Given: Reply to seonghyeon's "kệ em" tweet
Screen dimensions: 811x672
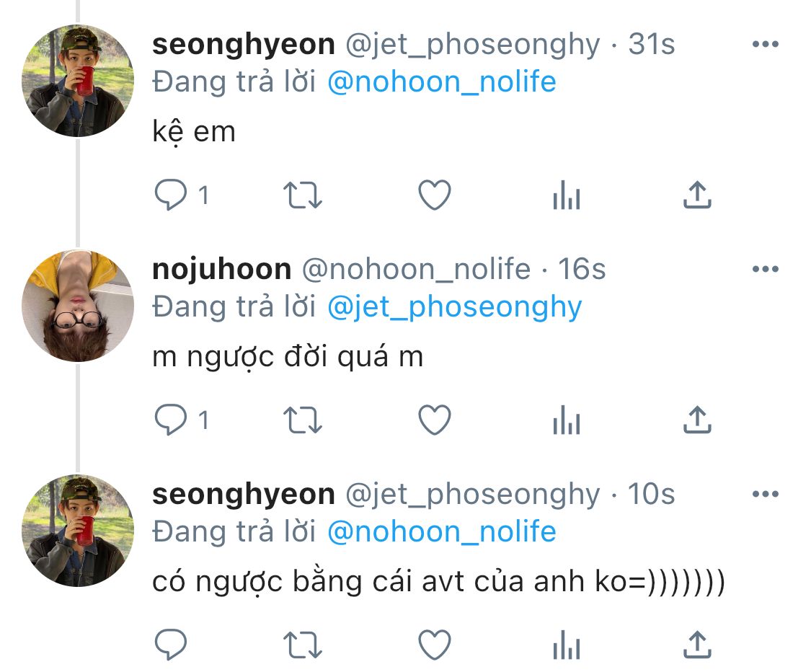Looking at the screenshot, I should pyautogui.click(x=171, y=195).
